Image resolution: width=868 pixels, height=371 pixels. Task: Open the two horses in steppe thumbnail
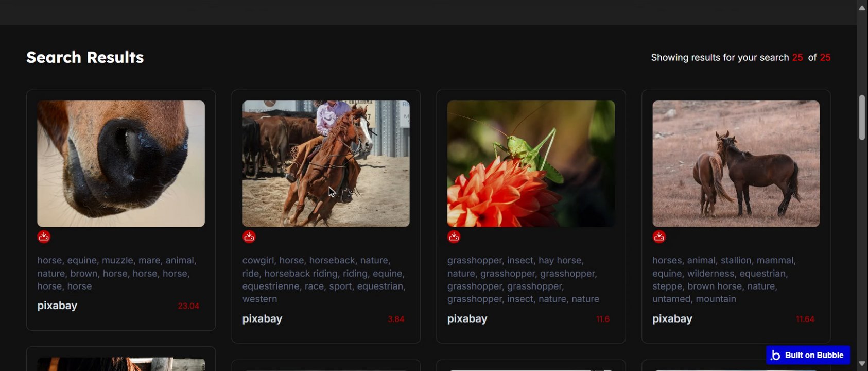pos(736,163)
